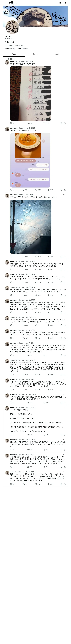Viewport: 71px width, 644px height.
Task: Open the pinned post's name list photo
Action: click(x=31, y=93)
